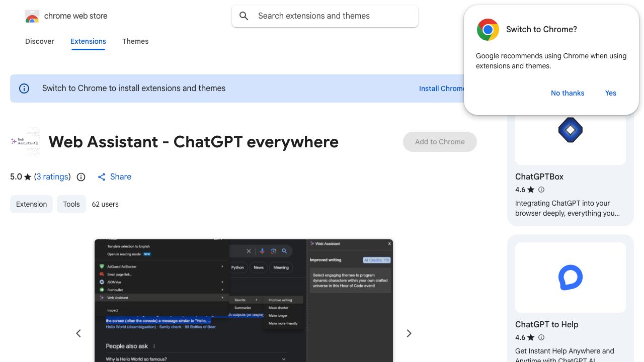644x362 pixels.
Task: Click the '62 users' text
Action: tap(105, 204)
